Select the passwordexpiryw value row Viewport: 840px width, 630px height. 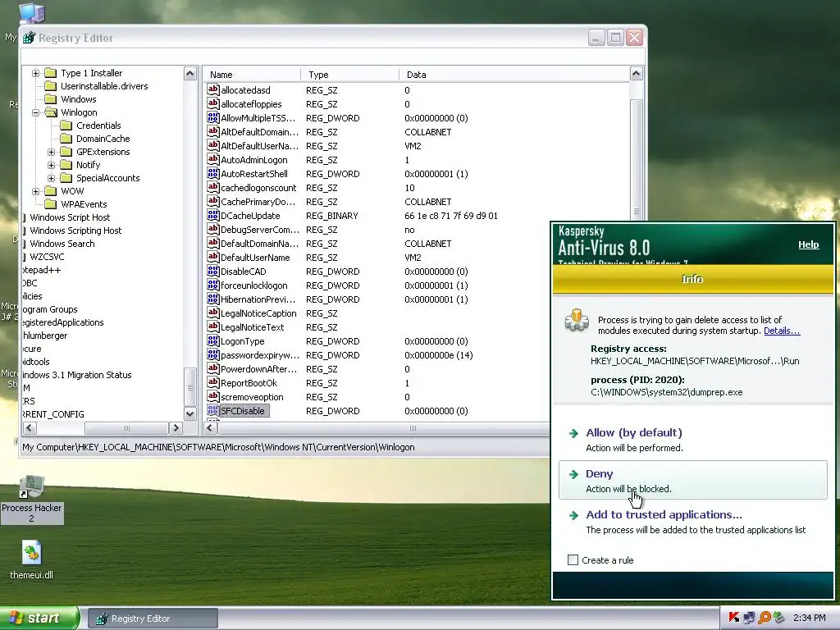pyautogui.click(x=259, y=354)
